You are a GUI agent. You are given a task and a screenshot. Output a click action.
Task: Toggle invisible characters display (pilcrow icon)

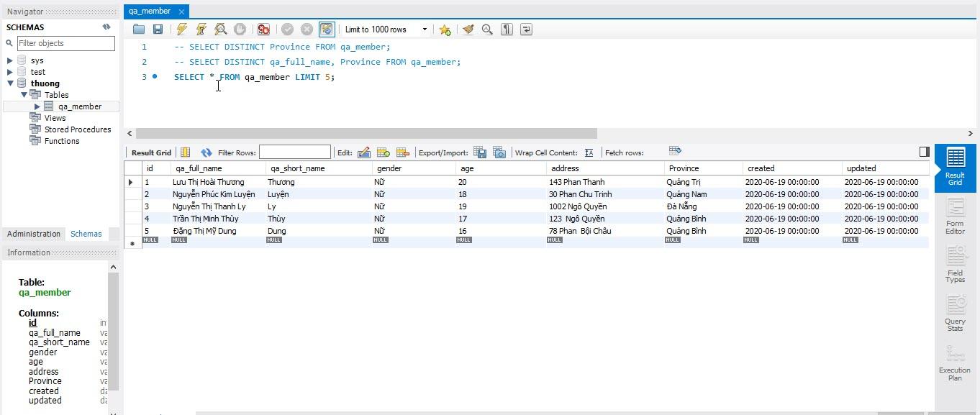[x=507, y=29]
